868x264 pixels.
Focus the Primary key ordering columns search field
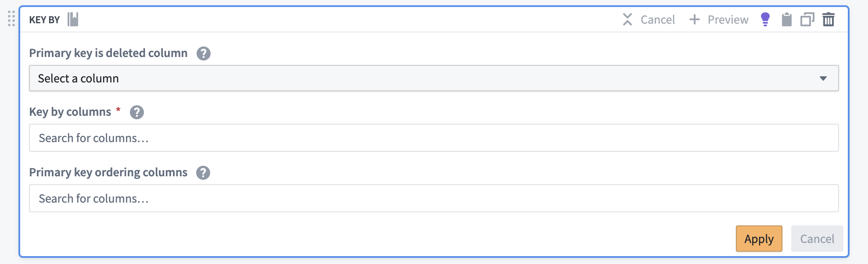(434, 198)
